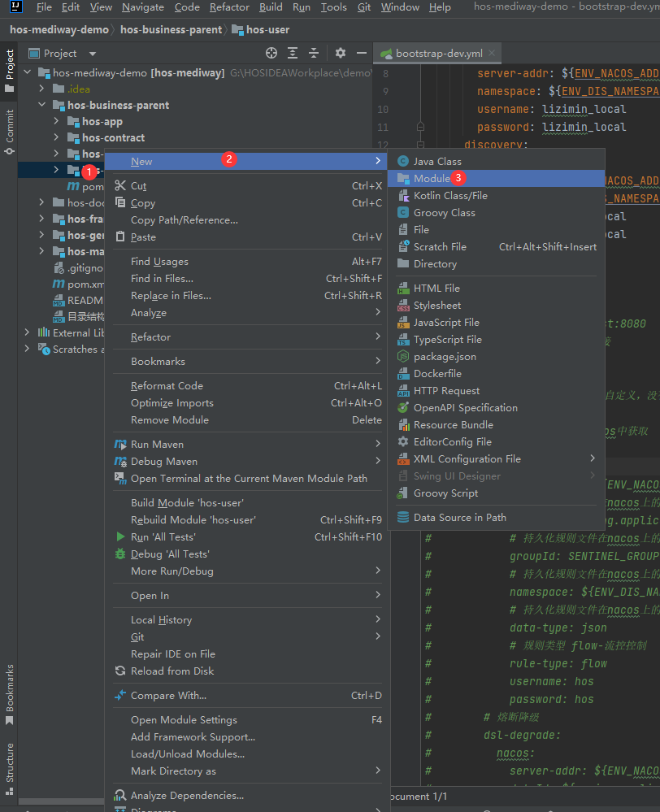Click the Select Opened File locate icon
The width and height of the screenshot is (660, 812).
[271, 53]
